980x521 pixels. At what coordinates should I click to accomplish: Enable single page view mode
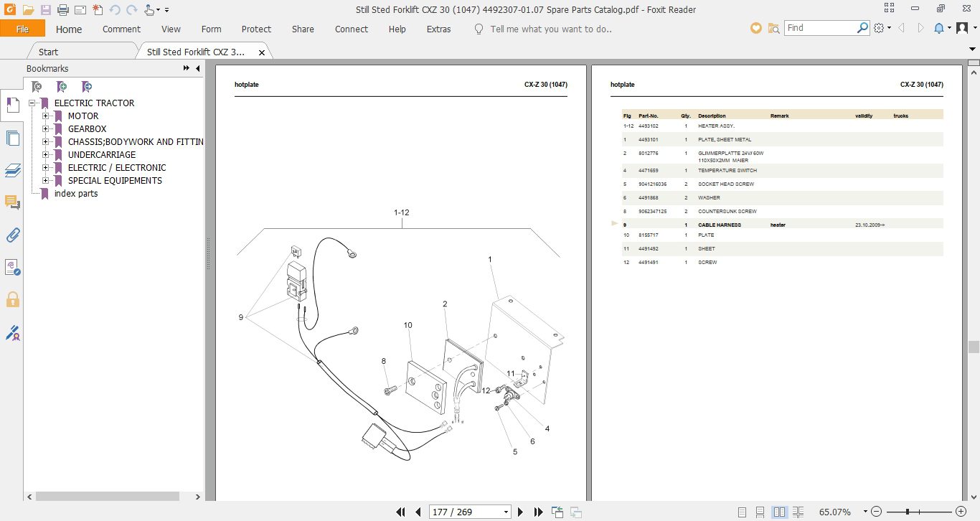[x=742, y=512]
